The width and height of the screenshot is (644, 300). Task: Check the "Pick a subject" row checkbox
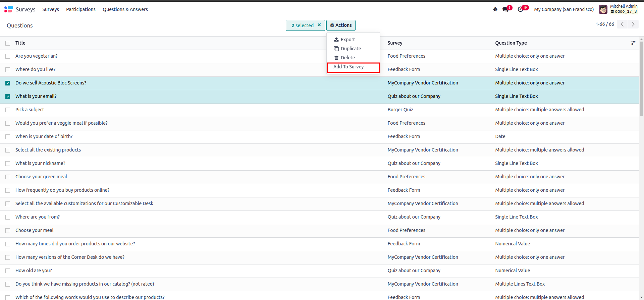(8, 110)
